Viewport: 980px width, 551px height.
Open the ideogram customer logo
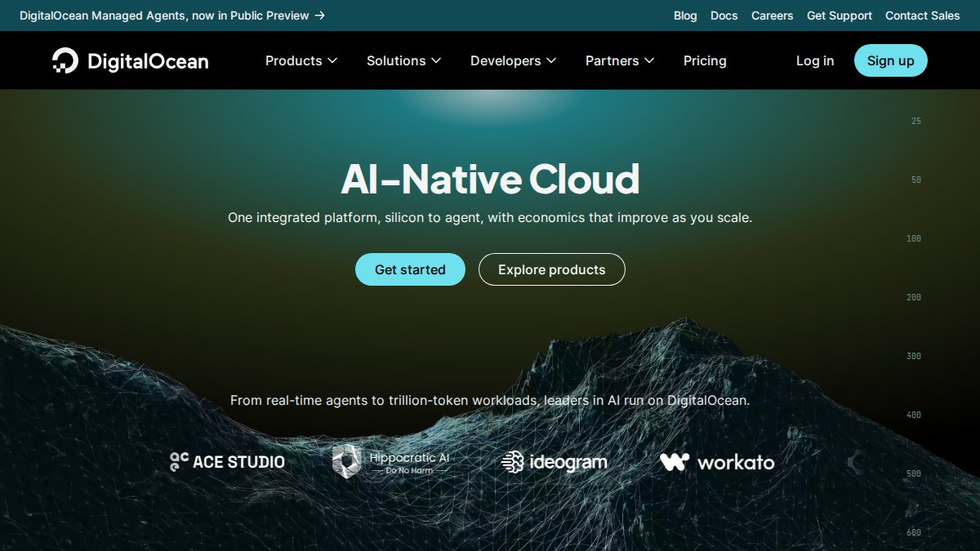tap(554, 462)
